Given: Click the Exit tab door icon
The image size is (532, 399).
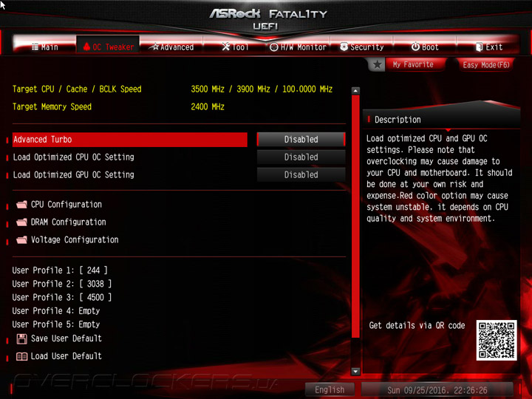Looking at the screenshot, I should (479, 47).
